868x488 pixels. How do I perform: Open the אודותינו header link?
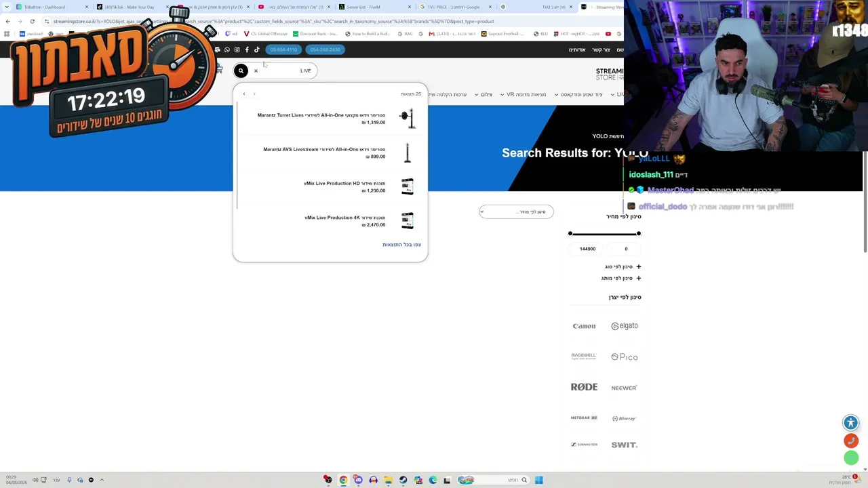[577, 49]
